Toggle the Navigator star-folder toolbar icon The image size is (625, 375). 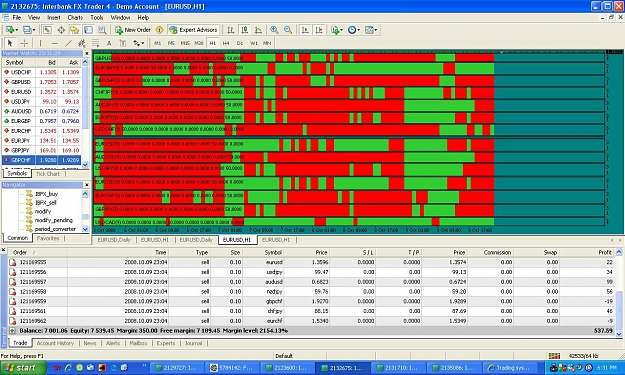point(75,30)
